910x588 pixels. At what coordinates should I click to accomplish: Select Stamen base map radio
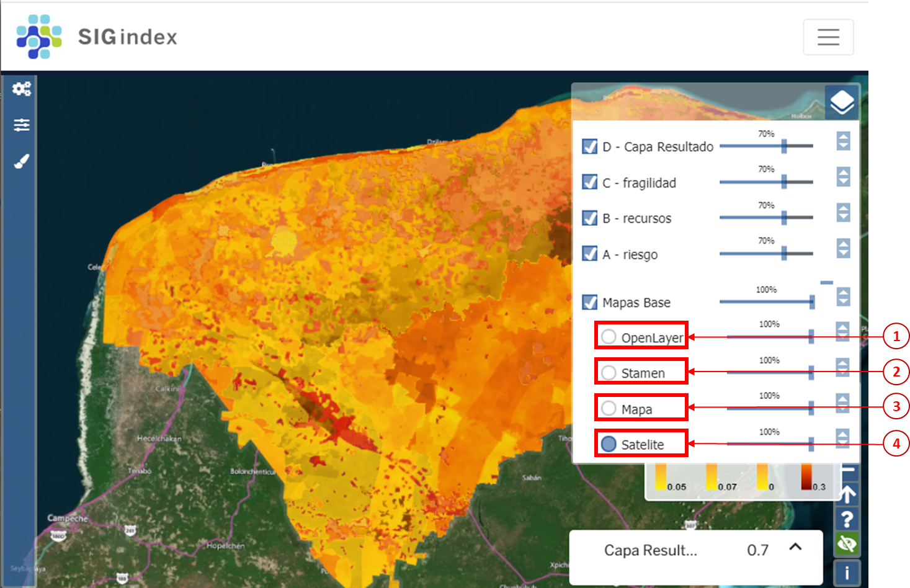point(609,373)
